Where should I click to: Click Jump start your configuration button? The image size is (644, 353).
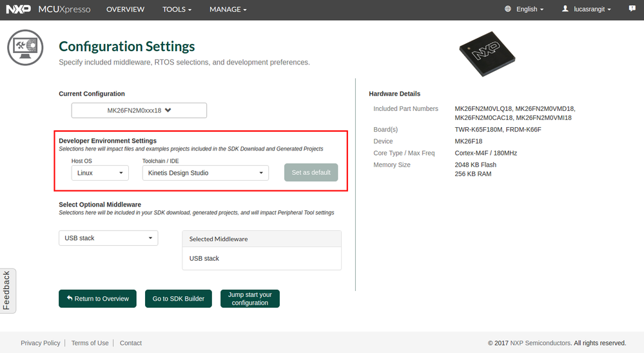(249, 299)
